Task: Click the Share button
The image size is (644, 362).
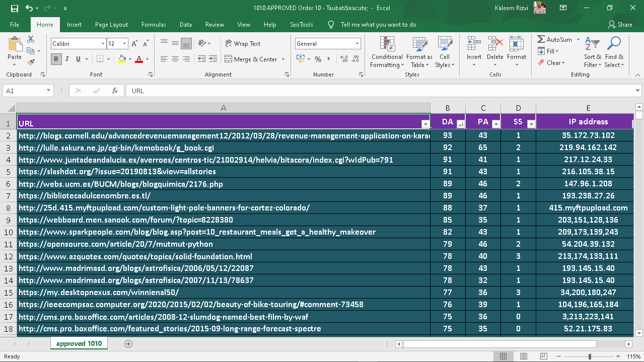Action: coord(620,25)
